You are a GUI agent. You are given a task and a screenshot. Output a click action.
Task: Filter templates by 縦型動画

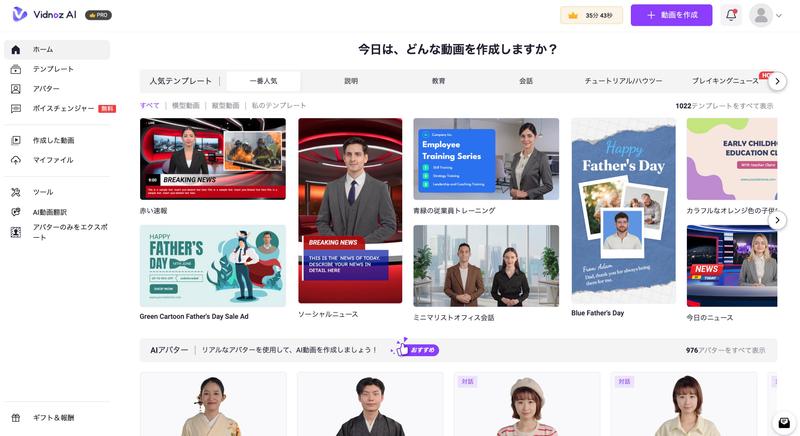[x=225, y=105]
